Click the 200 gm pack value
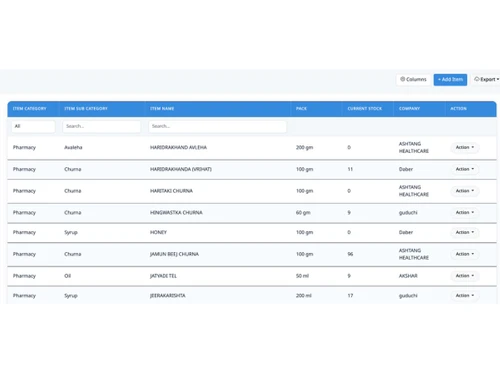This screenshot has height=375, width=500. tap(304, 147)
